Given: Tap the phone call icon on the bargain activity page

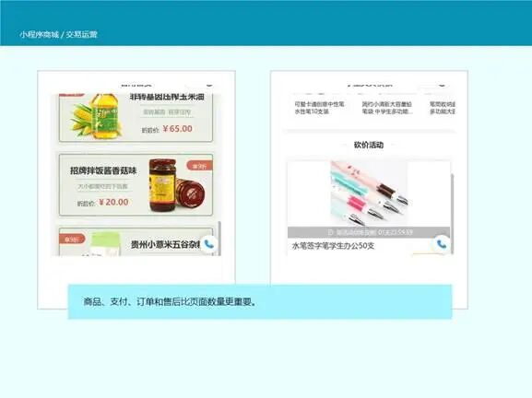Looking at the screenshot, I should (x=441, y=244).
